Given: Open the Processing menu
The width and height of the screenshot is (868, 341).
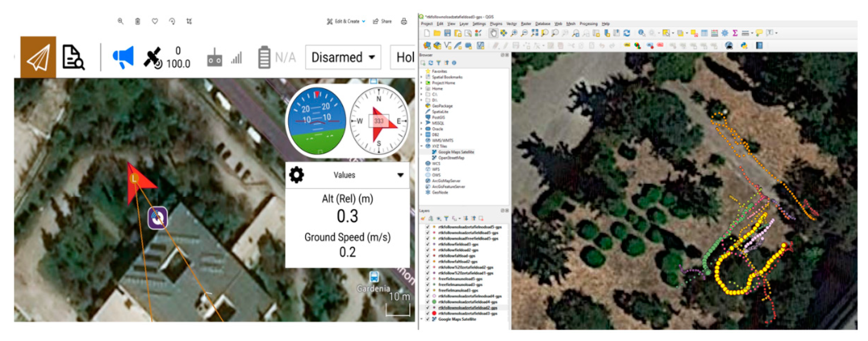Looking at the screenshot, I should (588, 24).
